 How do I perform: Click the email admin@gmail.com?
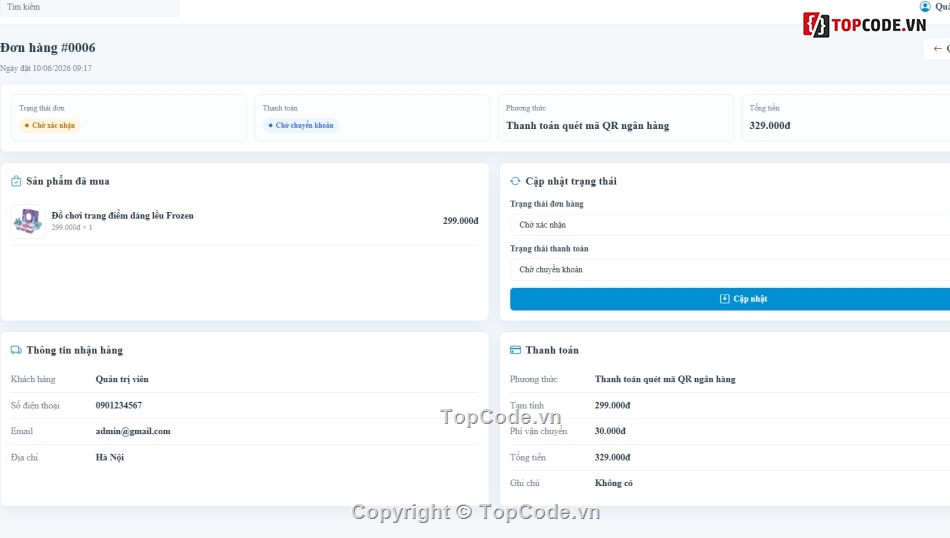[133, 431]
